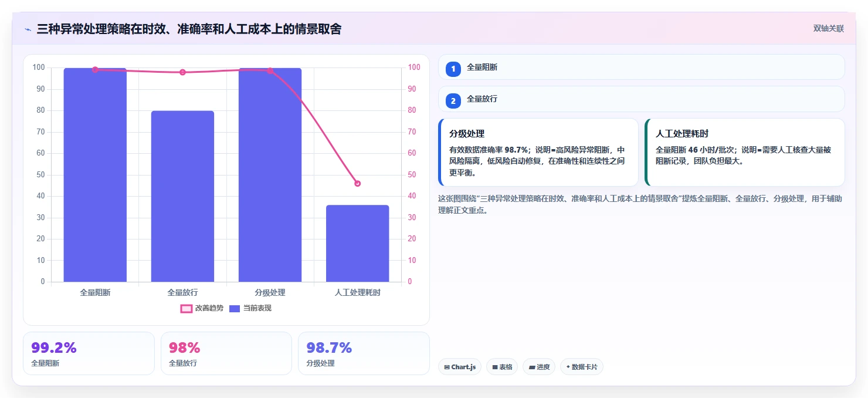Click the summary paragraph starting 这张图围绕

point(640,204)
